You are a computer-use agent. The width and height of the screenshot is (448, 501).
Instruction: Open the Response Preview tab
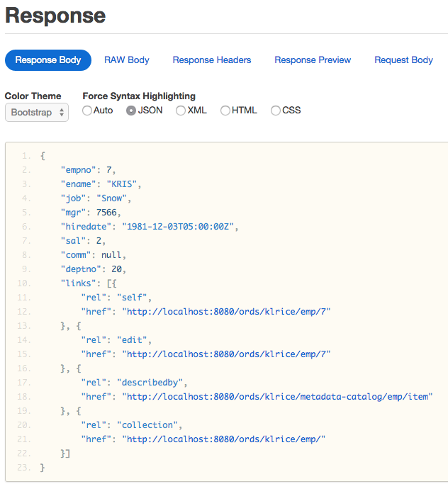coord(313,60)
